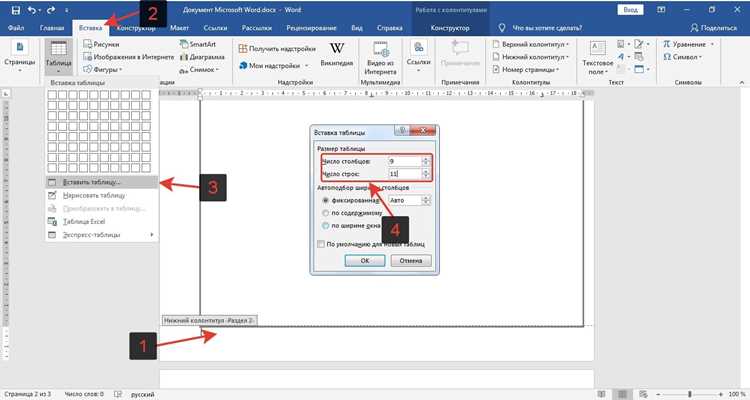This screenshot has height=400, width=750.
Task: Open Номер страницы (Page Number) dropdown
Action: pyautogui.click(x=526, y=69)
